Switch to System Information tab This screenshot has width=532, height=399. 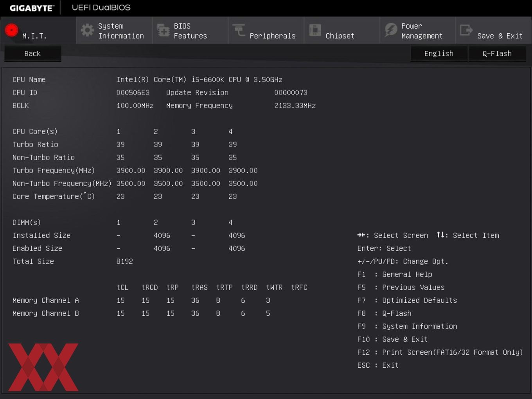(114, 30)
